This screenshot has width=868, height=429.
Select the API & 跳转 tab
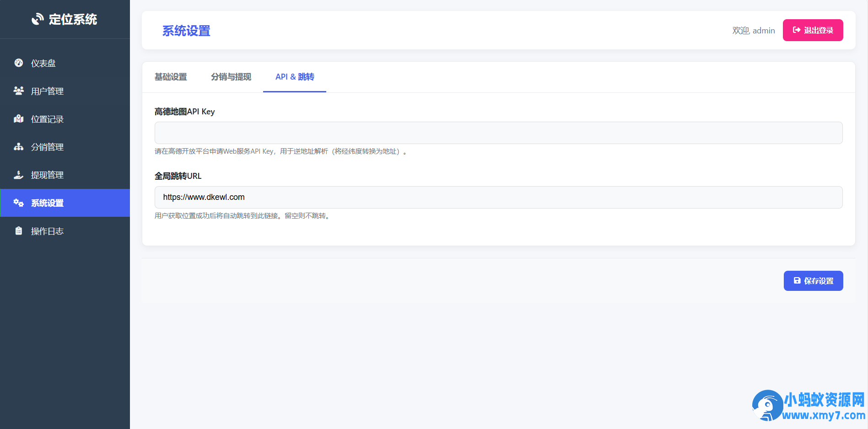point(295,77)
